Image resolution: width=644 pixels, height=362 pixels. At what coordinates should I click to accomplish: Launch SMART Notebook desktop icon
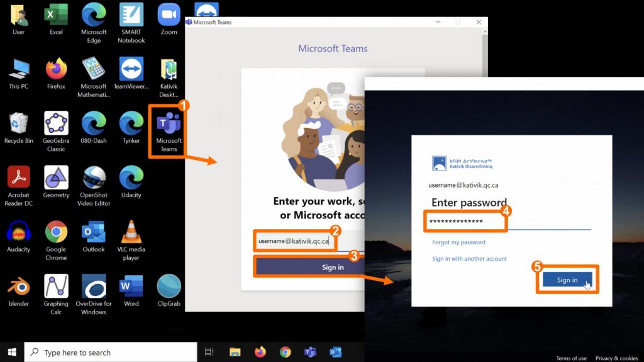pos(131,23)
